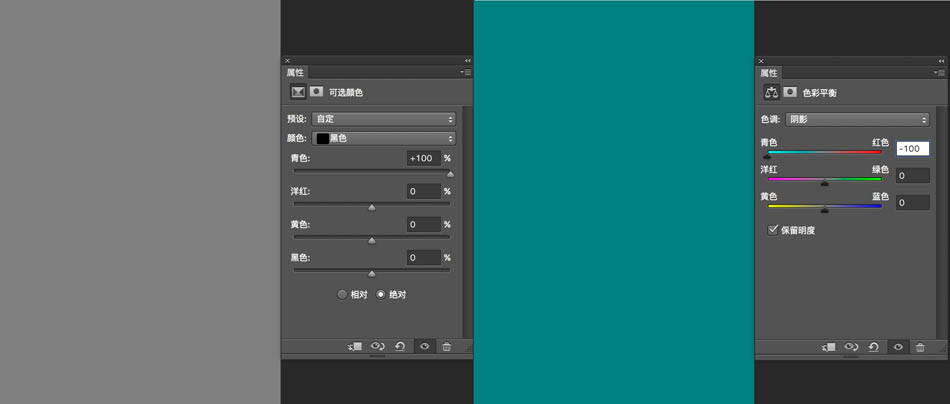View previous state in Selective Color panel
Screen dimensions: 950x404
[377, 346]
